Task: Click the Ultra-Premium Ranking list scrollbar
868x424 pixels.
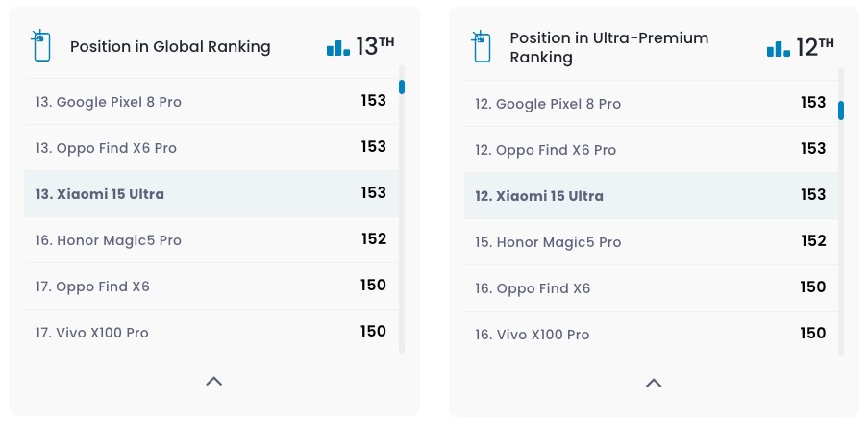Action: pos(841,111)
